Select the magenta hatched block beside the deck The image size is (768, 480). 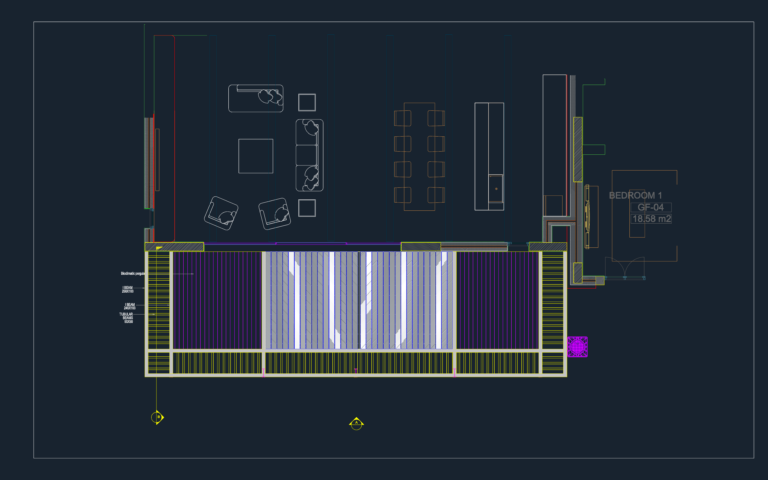point(577,347)
